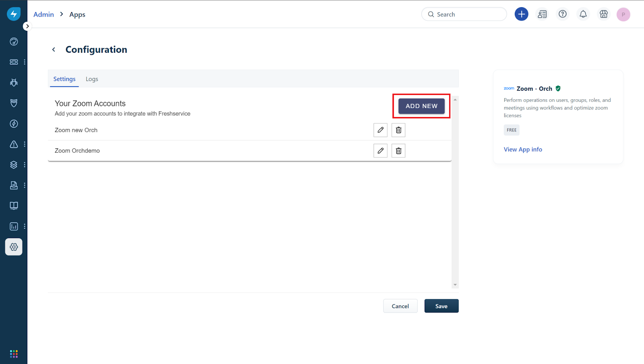Open the contacts list icon in header

542,14
